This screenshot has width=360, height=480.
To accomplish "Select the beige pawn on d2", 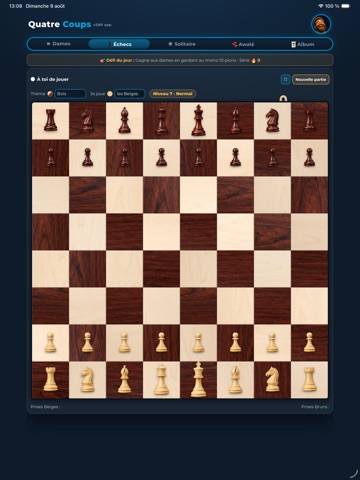I will pos(161,342).
